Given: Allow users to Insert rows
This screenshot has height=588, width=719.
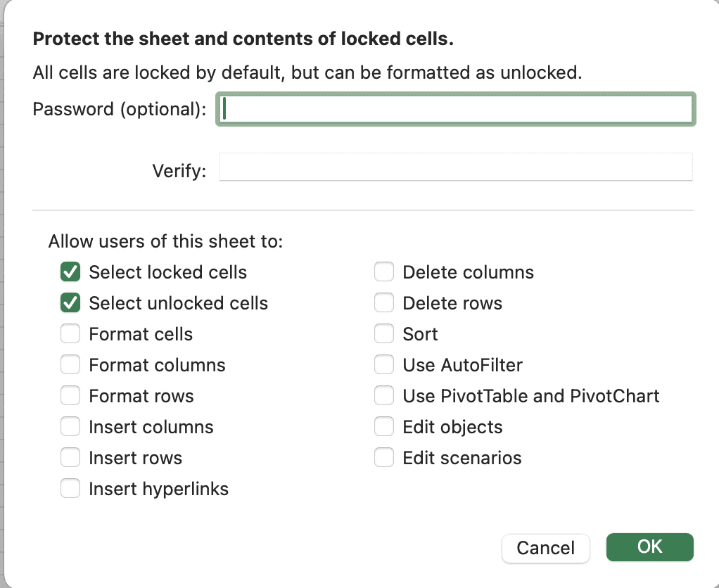Looking at the screenshot, I should tap(70, 457).
